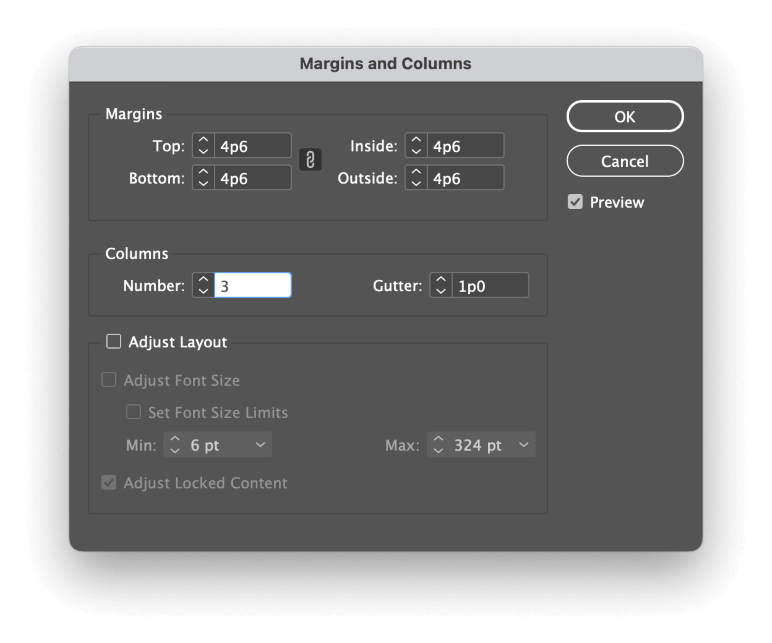Click the 6 pt Min value

[x=205, y=445]
